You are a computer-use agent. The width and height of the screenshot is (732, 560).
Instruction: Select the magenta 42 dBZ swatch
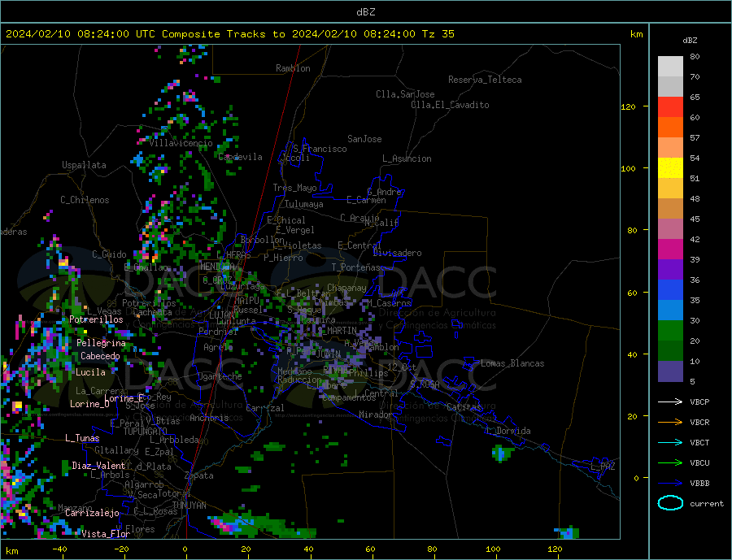[670, 250]
